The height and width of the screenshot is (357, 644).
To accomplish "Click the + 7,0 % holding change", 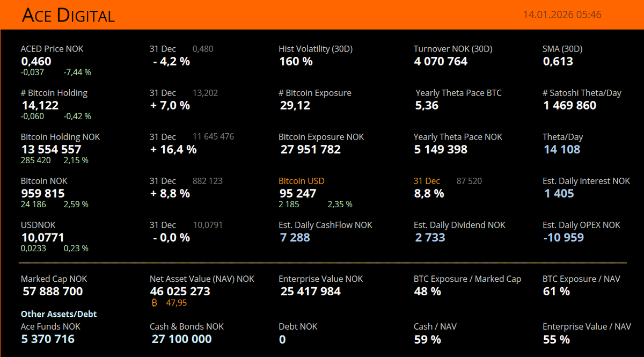I will [x=170, y=105].
